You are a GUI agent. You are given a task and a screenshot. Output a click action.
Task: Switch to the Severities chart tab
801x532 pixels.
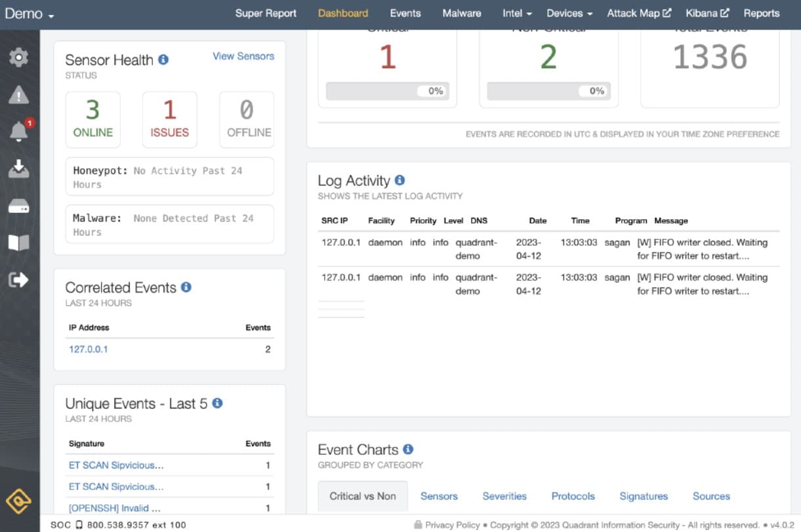(504, 496)
